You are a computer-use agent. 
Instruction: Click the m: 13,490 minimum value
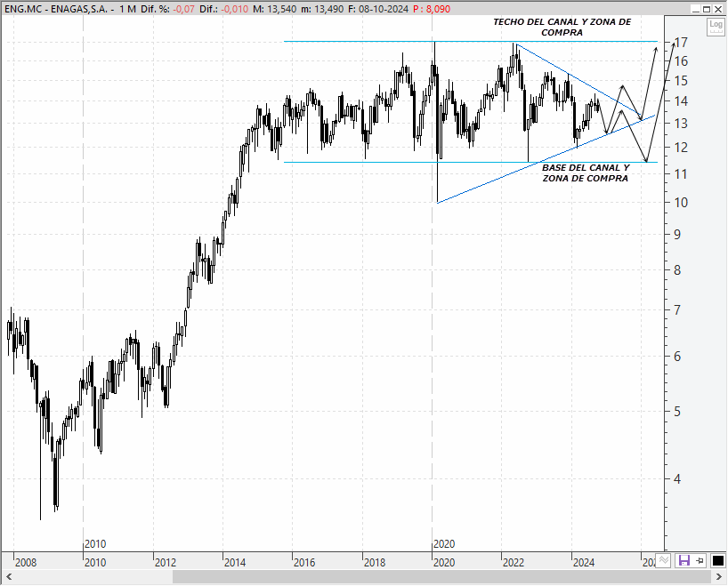click(x=322, y=9)
